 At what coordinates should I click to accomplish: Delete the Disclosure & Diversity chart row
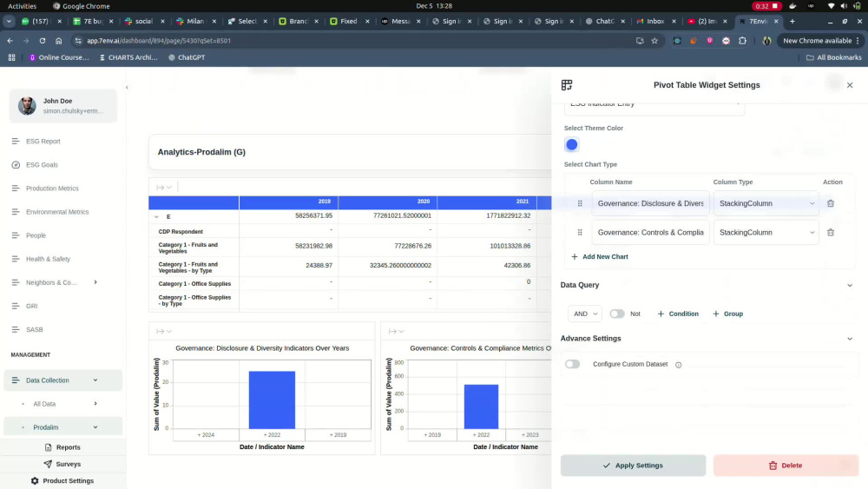(831, 203)
